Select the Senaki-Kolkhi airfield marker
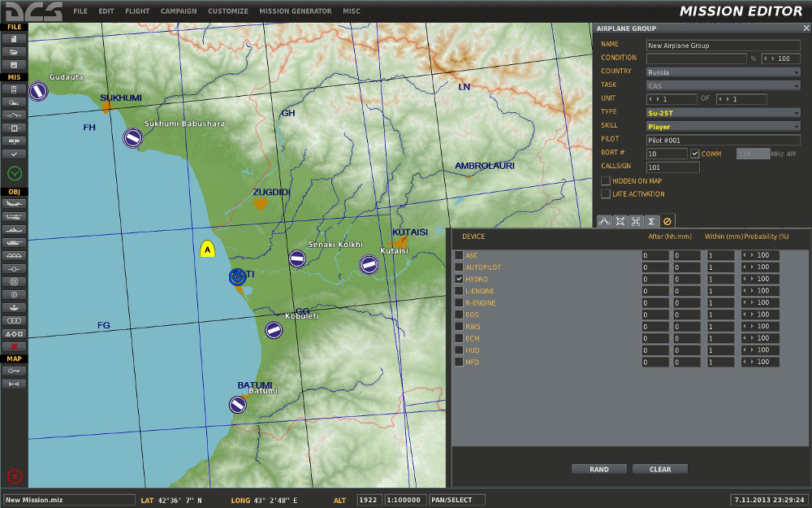812x508 pixels. coord(296,258)
